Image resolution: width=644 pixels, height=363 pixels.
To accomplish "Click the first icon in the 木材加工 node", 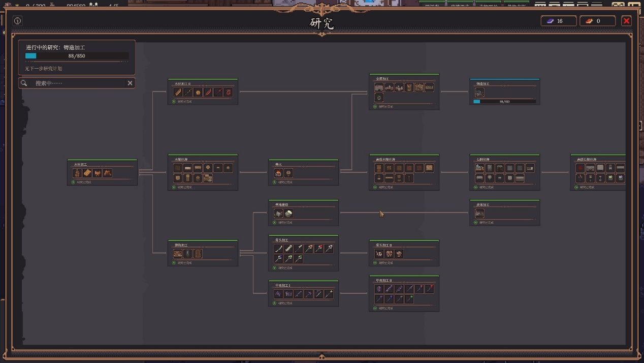I will pyautogui.click(x=77, y=173).
